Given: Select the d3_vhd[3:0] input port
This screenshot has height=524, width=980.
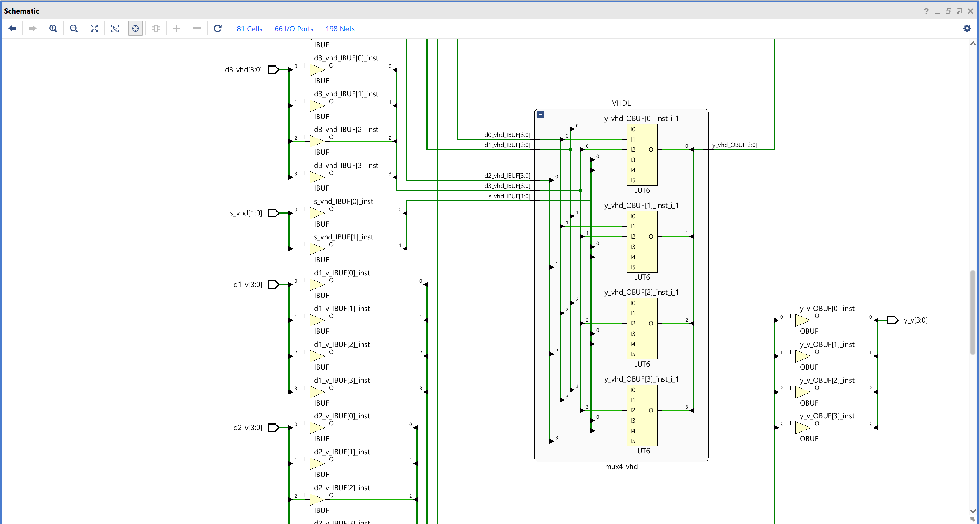Looking at the screenshot, I should (x=273, y=70).
